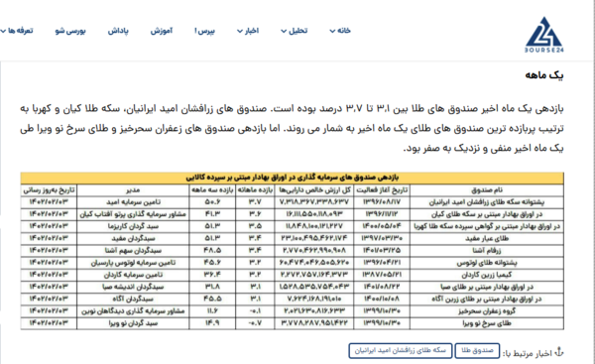The image size is (595, 364).
Task: Click three-month return ۴۱.۳
Action: [x=212, y=214]
